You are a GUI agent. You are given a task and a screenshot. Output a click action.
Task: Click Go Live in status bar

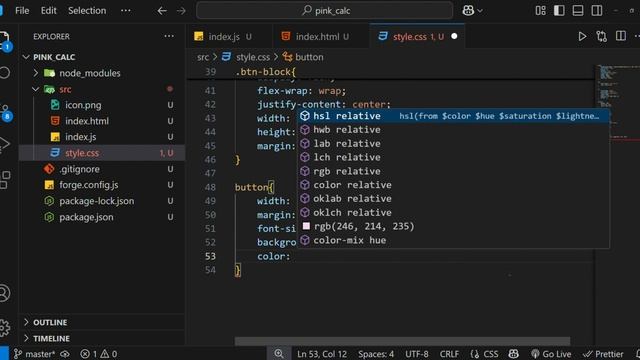click(551, 354)
